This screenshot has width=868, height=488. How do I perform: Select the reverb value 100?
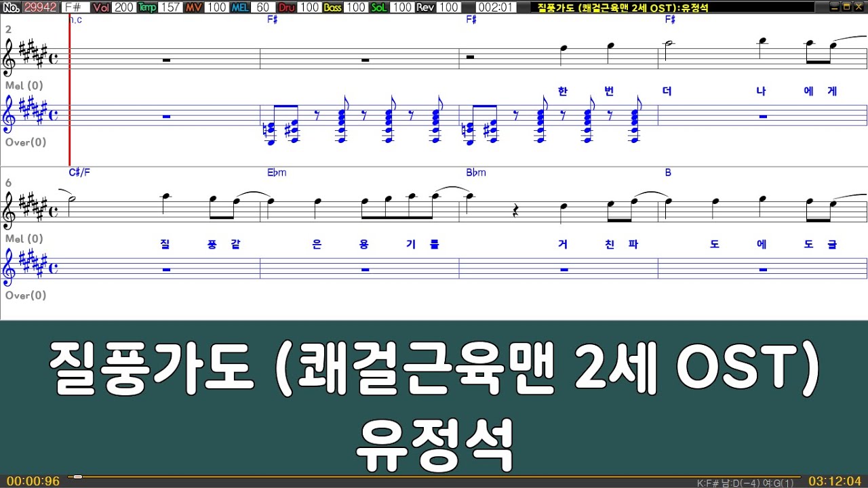click(448, 7)
